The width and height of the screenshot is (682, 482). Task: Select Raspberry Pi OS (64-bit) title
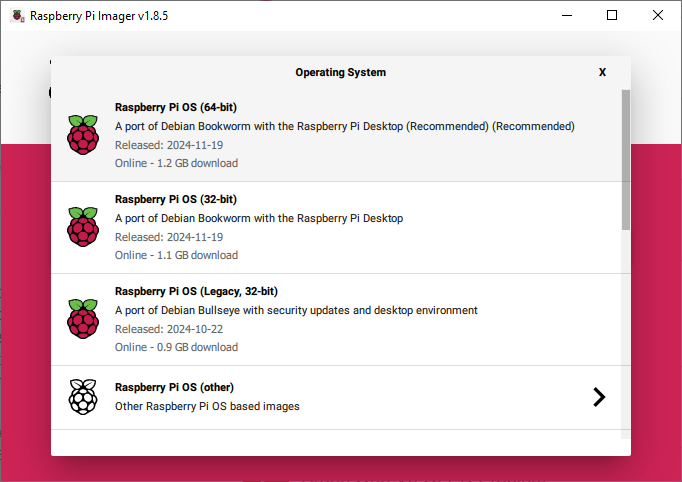[176, 107]
